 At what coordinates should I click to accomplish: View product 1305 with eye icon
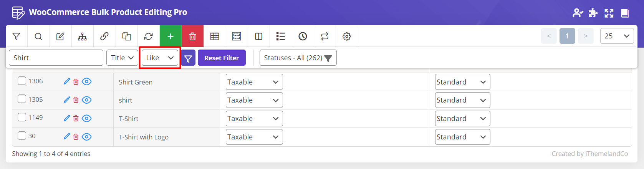87,100
